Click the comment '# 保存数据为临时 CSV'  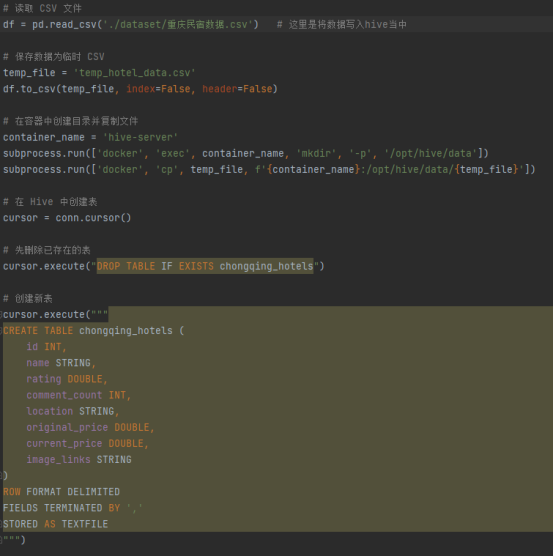pos(54,57)
